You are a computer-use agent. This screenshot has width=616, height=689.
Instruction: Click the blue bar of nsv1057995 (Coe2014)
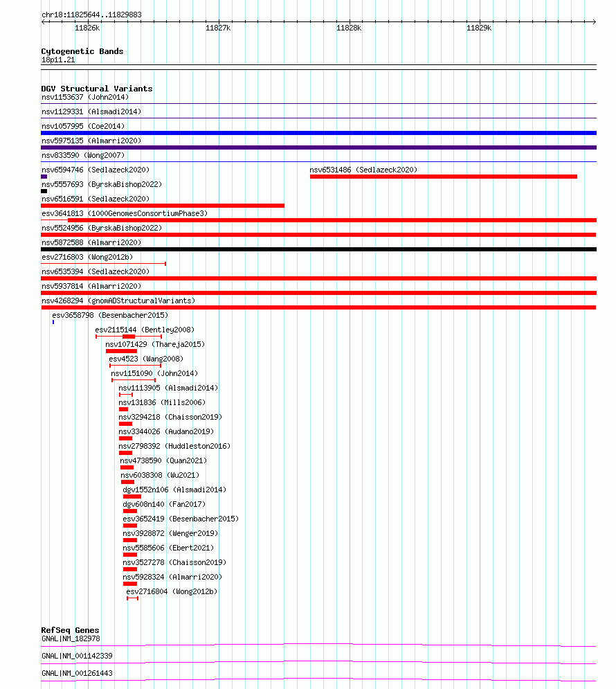coord(319,133)
